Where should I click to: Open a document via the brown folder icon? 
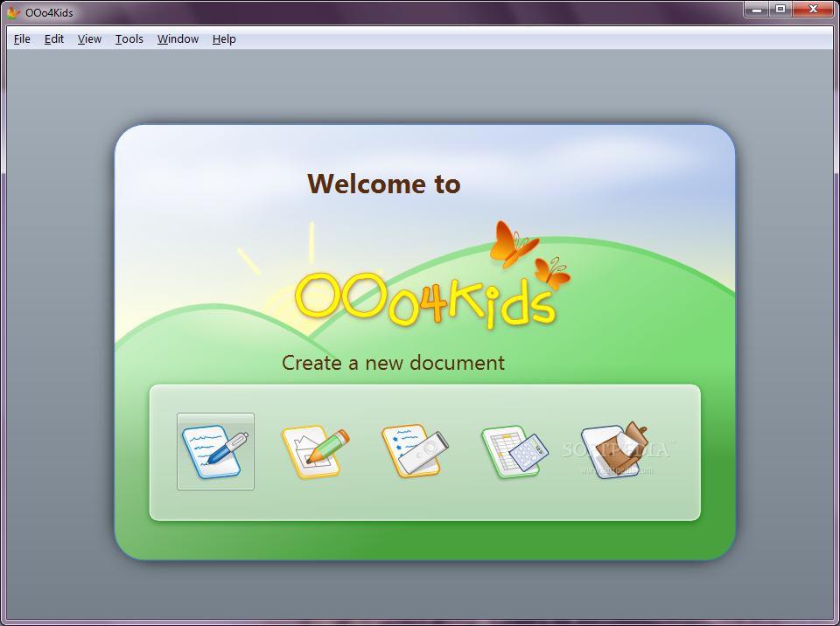pyautogui.click(x=615, y=449)
